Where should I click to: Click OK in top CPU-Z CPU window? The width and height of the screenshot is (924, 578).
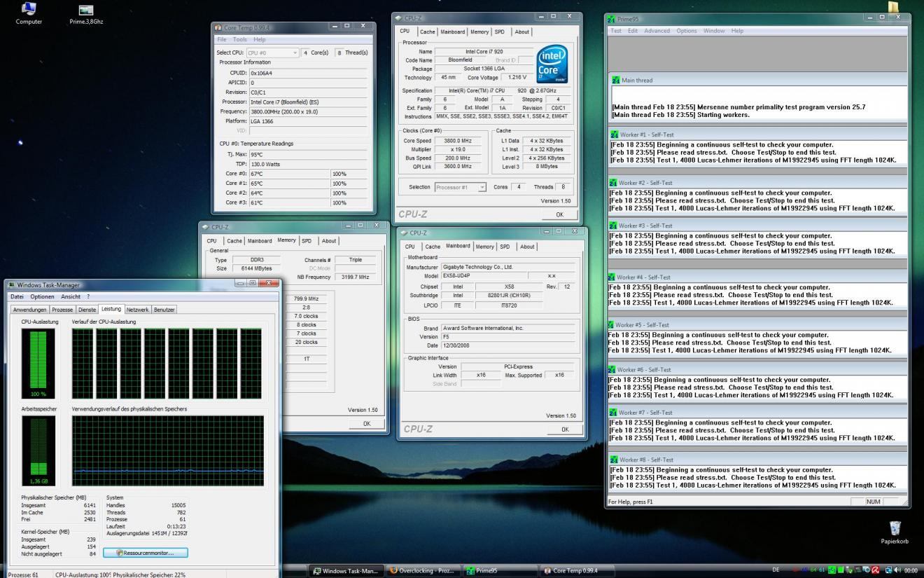tap(559, 214)
